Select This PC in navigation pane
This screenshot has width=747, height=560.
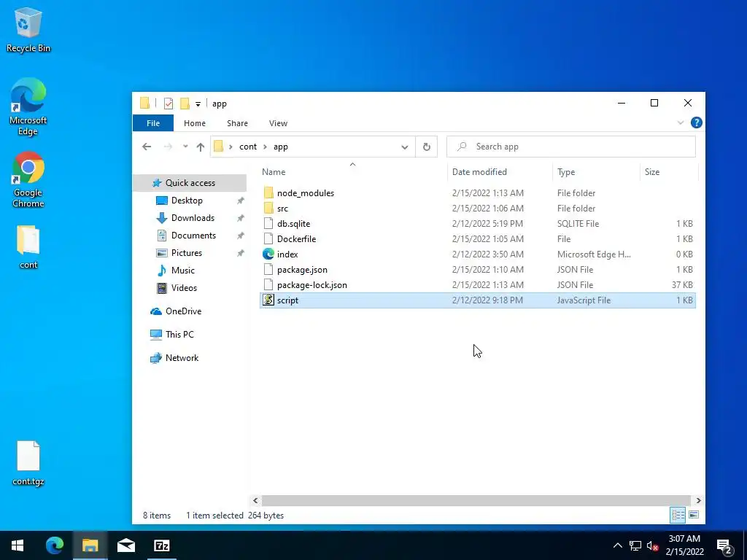click(179, 335)
